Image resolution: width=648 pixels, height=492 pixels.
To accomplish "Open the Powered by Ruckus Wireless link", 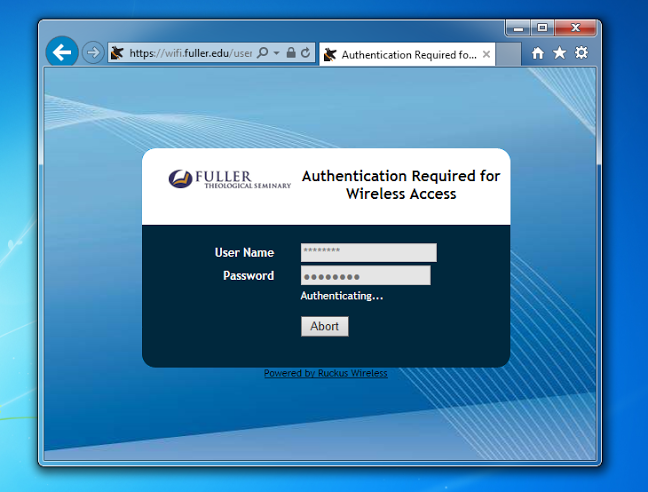I will pyautogui.click(x=326, y=373).
